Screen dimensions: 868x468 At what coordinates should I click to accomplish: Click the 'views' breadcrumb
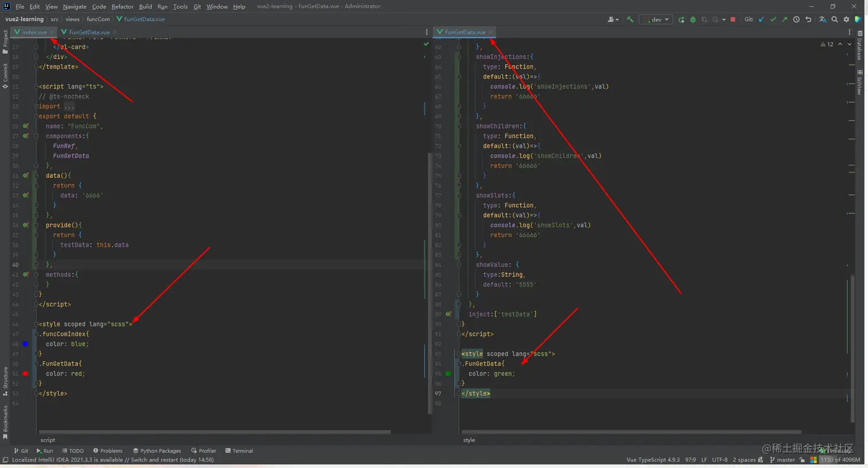(72, 19)
